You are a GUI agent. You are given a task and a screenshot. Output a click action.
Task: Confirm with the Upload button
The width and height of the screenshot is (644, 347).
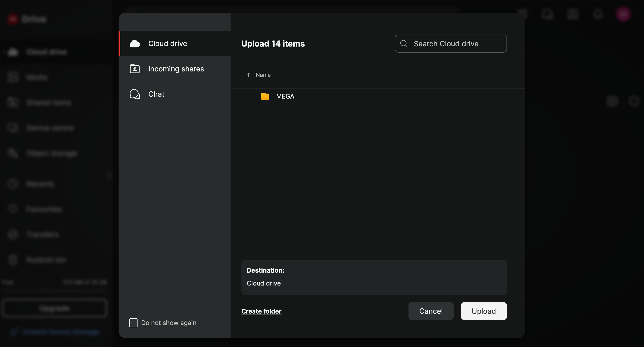click(483, 311)
